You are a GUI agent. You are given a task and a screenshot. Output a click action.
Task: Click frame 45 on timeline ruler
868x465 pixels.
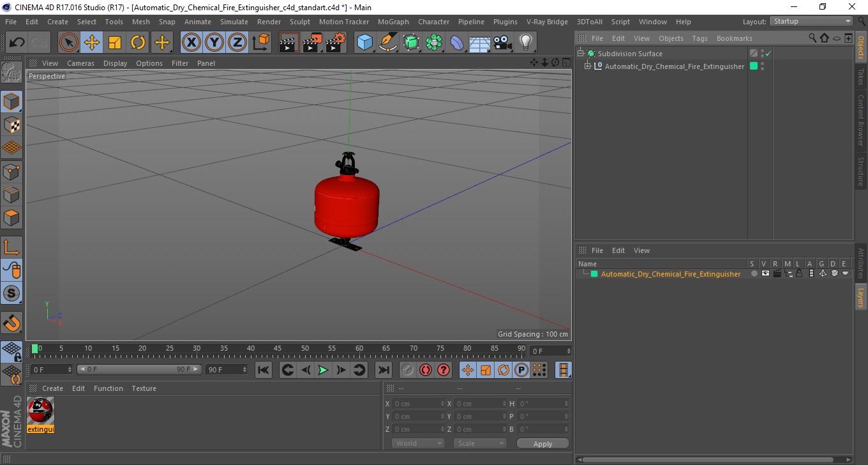pos(278,349)
